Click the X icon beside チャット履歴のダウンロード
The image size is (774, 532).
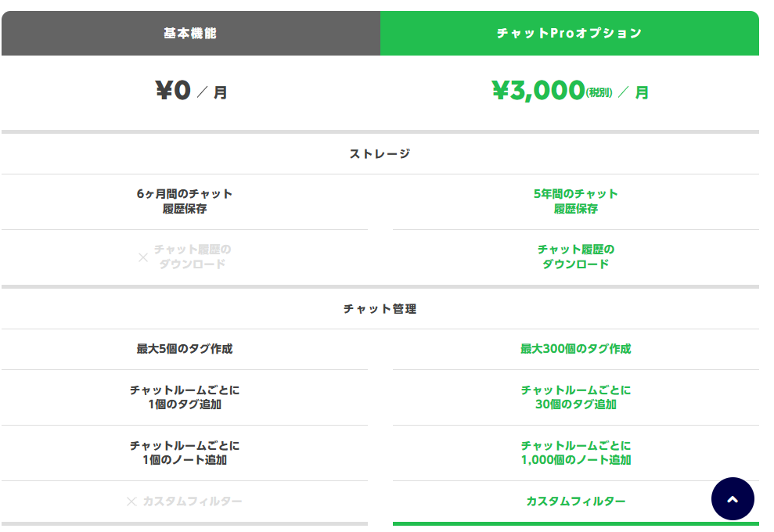(x=143, y=257)
